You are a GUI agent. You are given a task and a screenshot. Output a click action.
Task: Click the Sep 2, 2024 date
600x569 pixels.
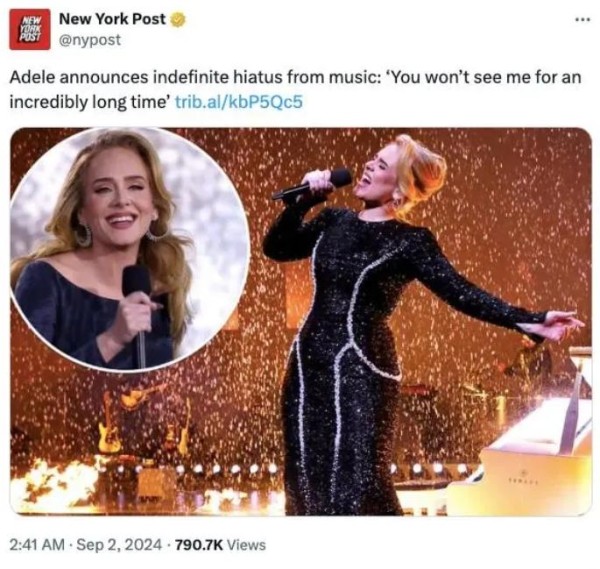pos(119,545)
